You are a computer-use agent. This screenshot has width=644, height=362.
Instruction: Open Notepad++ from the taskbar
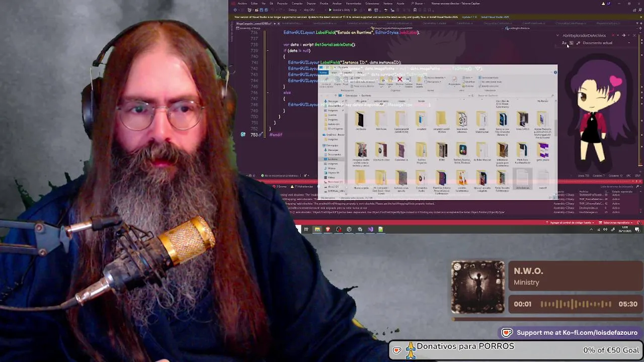[x=381, y=229]
